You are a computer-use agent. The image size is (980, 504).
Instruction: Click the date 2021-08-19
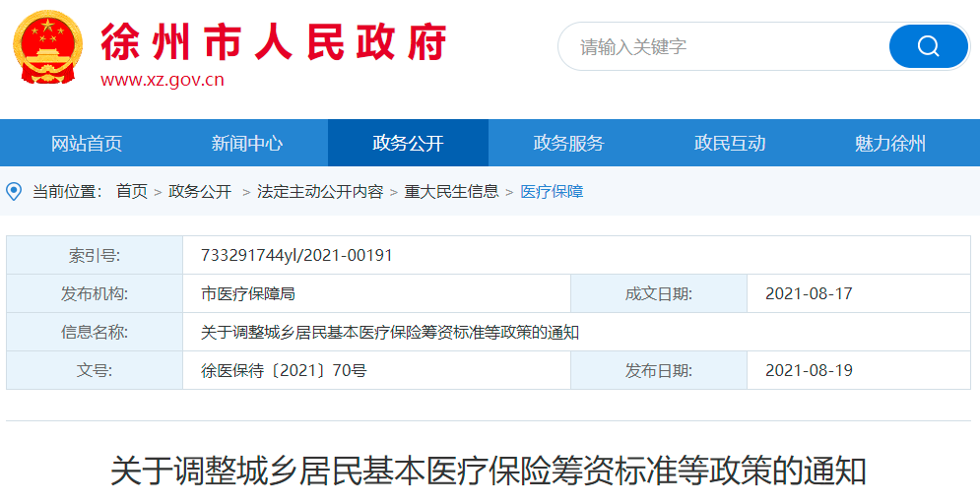click(809, 370)
